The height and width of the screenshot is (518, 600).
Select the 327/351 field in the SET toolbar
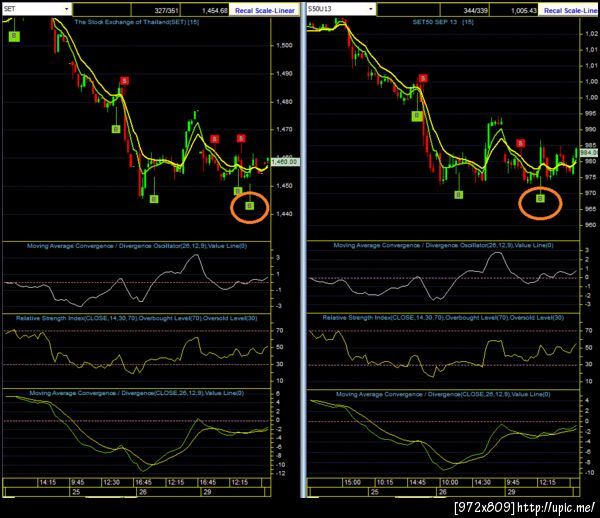point(166,11)
